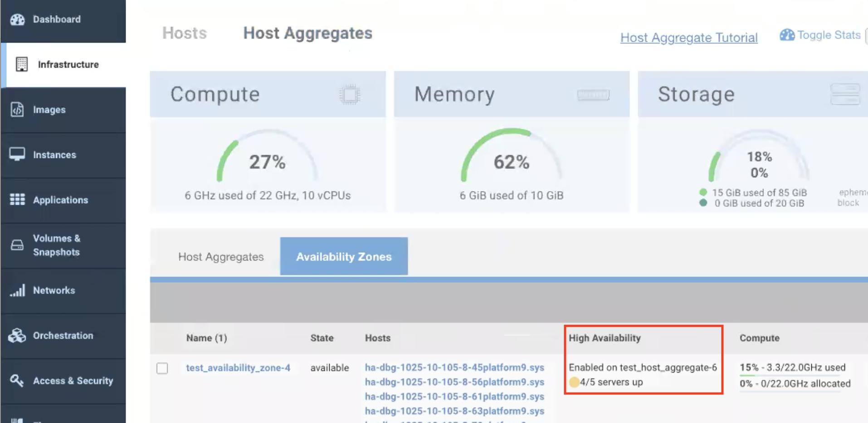868x423 pixels.
Task: Select the Availability Zones tab
Action: coord(343,257)
